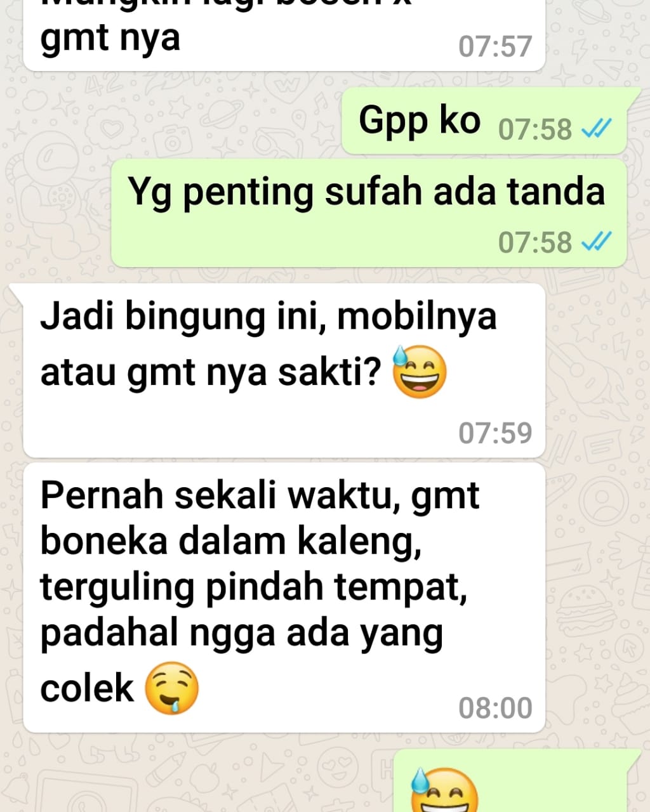The width and height of the screenshot is (650, 812).
Task: Tap the large sweating emoji in the bottom message
Action: point(444,790)
